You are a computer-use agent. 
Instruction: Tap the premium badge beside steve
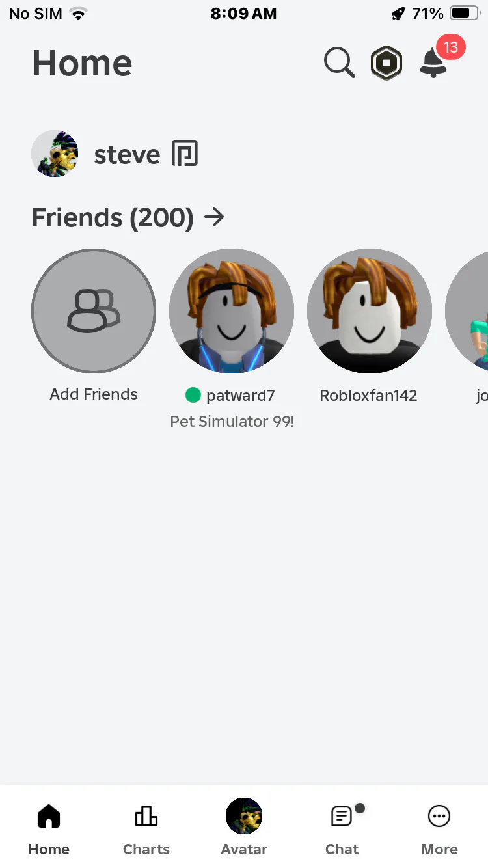pyautogui.click(x=184, y=154)
